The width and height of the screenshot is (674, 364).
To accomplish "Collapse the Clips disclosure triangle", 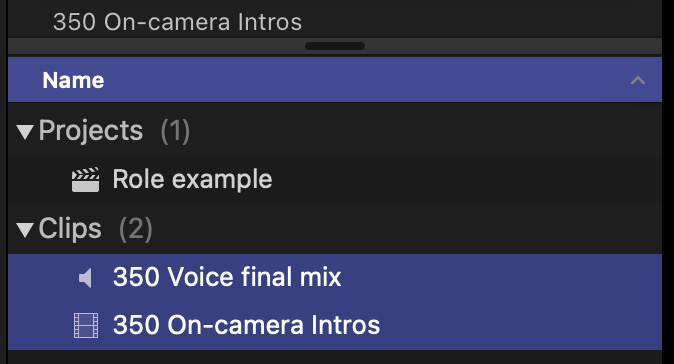I will [25, 229].
